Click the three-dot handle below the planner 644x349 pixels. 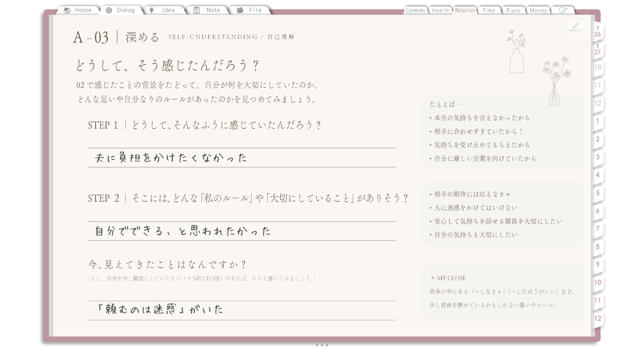(322, 345)
